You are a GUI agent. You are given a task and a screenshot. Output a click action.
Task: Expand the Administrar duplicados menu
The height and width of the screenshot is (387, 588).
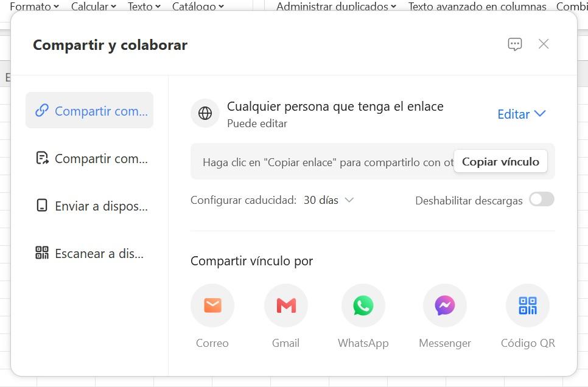335,7
